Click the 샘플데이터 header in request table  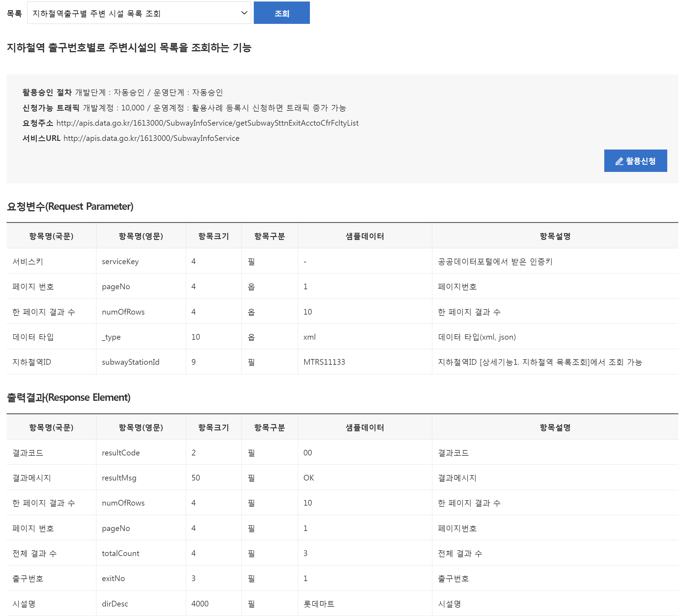(365, 236)
